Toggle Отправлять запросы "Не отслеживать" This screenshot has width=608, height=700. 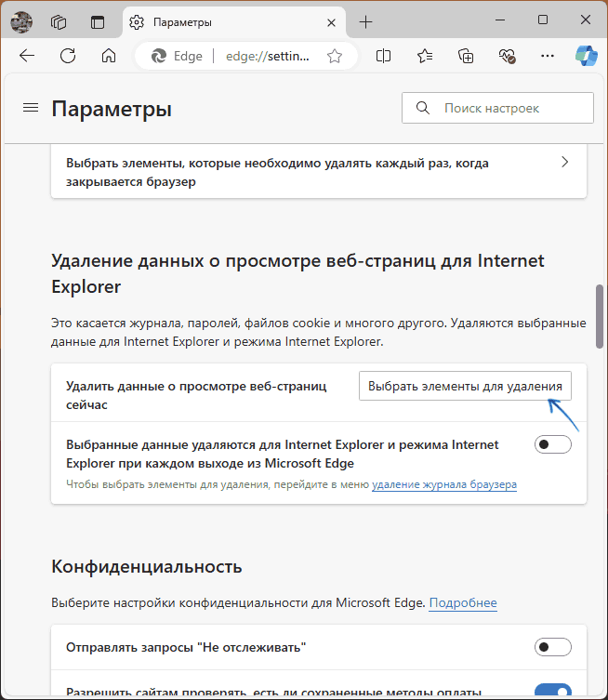[552, 647]
